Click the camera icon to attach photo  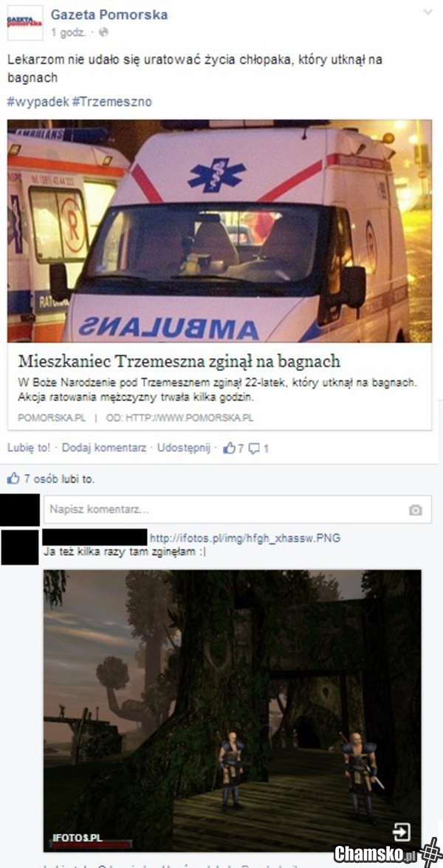[x=416, y=510]
